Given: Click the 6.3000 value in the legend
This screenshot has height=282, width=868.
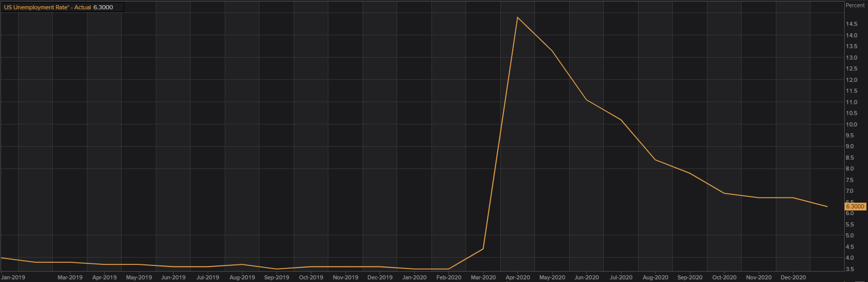Looking at the screenshot, I should pos(103,7).
